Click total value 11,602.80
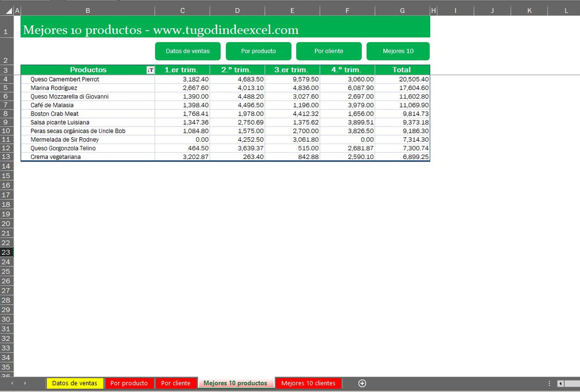Image resolution: width=580 pixels, height=392 pixels. tap(402, 97)
